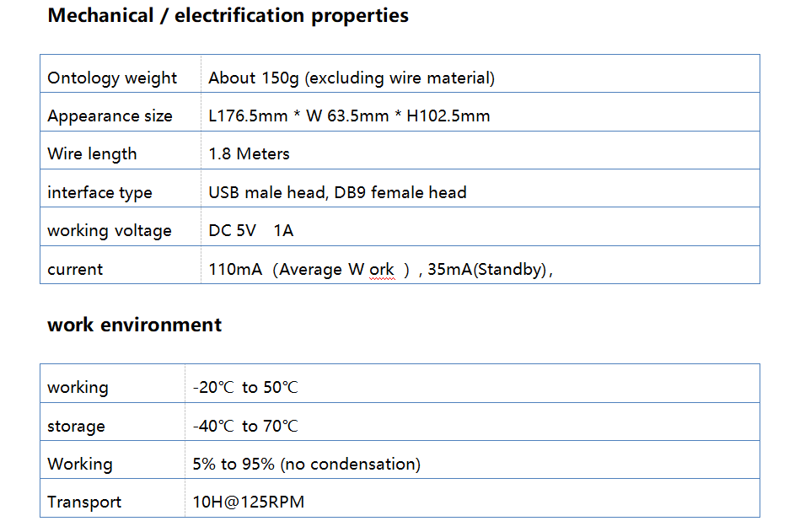Click the "working voltage" label cell
The height and width of the screenshot is (532, 800).
coord(109,231)
